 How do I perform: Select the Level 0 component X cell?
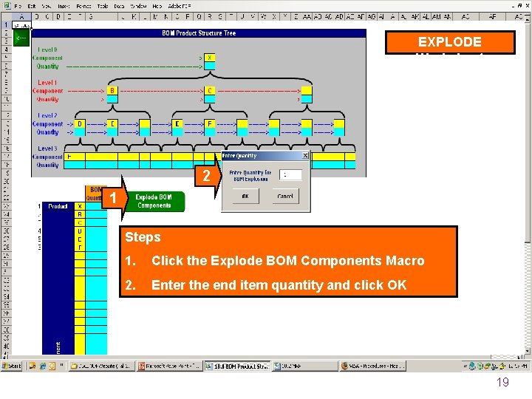coord(209,58)
